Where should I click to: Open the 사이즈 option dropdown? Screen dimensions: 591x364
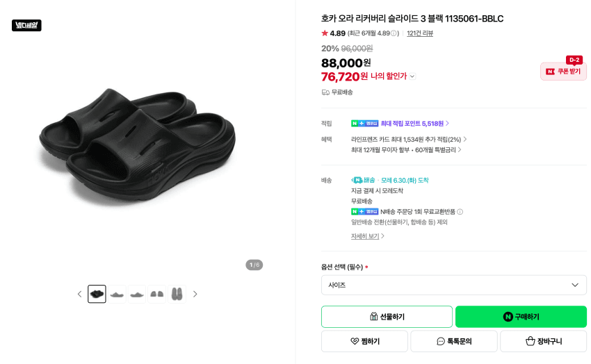tap(454, 285)
